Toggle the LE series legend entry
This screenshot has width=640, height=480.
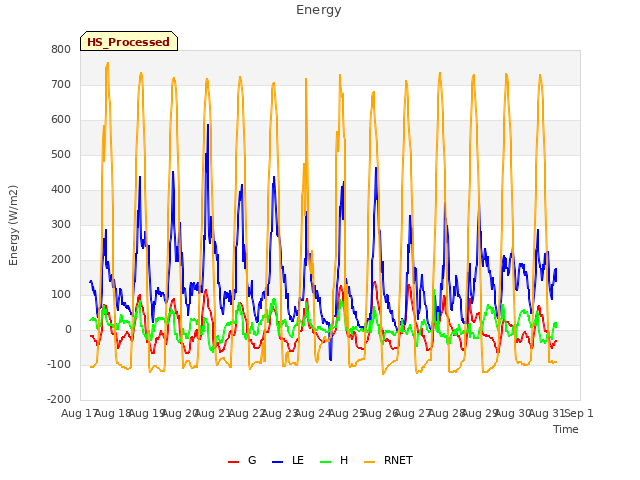pos(288,460)
